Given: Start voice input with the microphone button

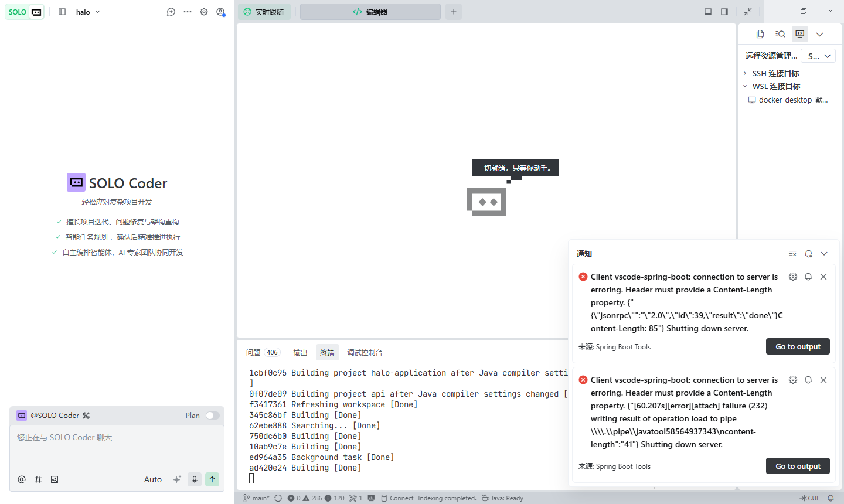Looking at the screenshot, I should (195, 479).
